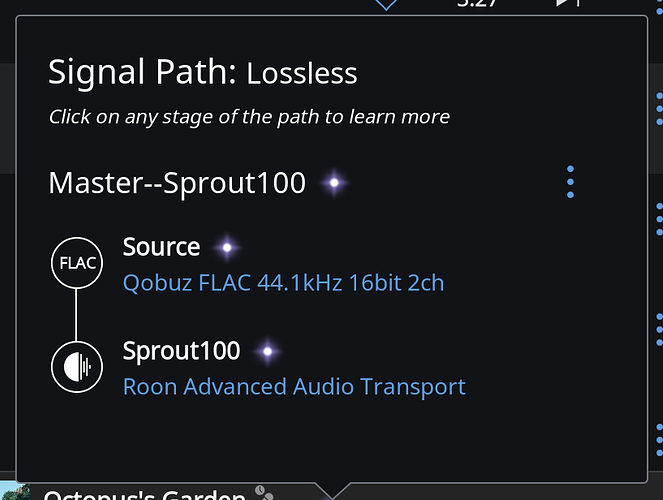
Task: Click the italic 'Click on any stage' hint
Action: 249,117
